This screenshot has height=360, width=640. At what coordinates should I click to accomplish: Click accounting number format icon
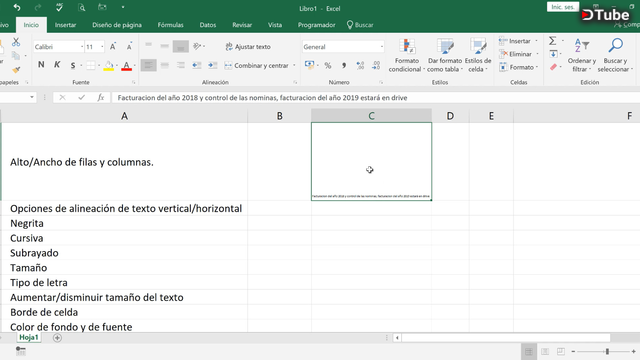[x=309, y=65]
